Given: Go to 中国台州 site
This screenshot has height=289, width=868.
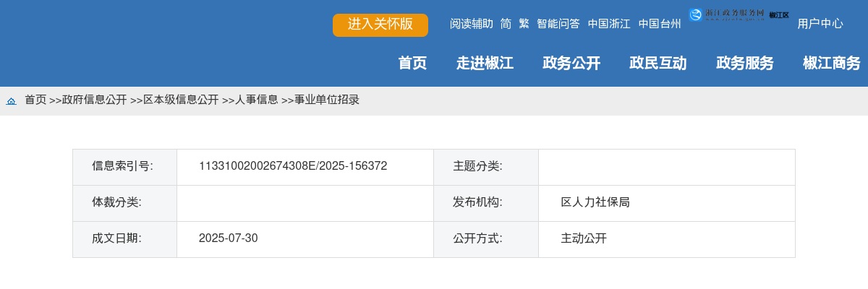Looking at the screenshot, I should point(659,24).
